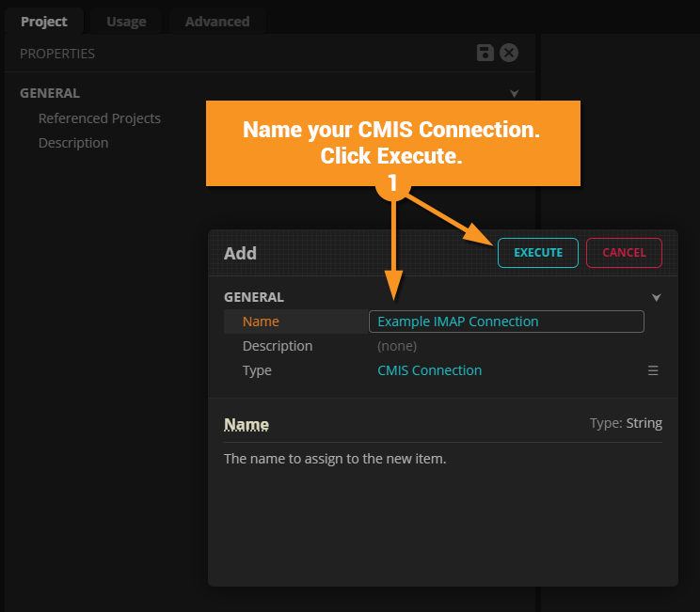Image resolution: width=700 pixels, height=612 pixels.
Task: Go to the Advanced tab
Action: pos(217,21)
